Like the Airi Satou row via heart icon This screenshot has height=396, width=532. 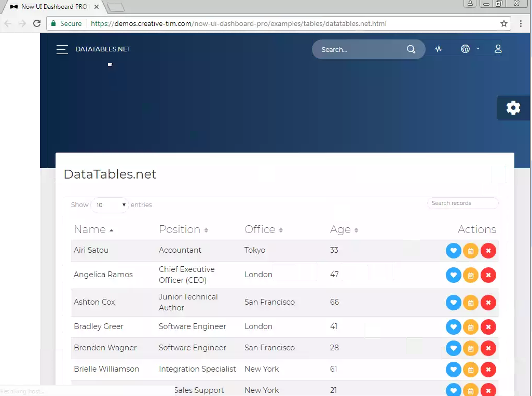(453, 250)
